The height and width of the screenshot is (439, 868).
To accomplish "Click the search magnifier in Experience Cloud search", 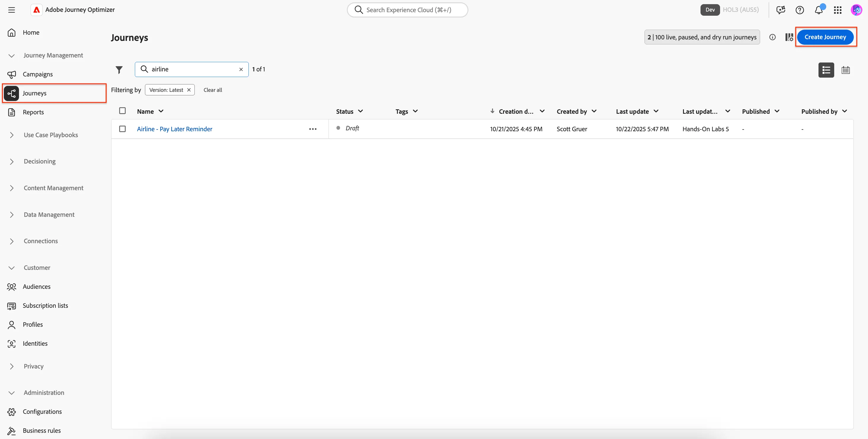I will click(359, 10).
